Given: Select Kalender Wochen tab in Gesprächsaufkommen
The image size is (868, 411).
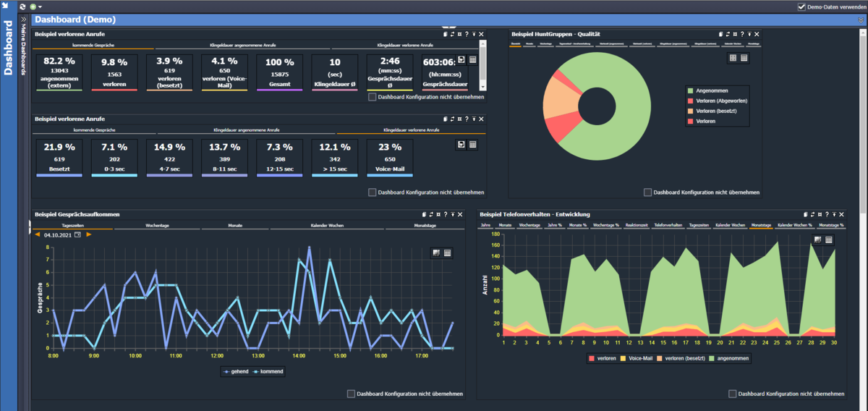Looking at the screenshot, I should pos(327,226).
